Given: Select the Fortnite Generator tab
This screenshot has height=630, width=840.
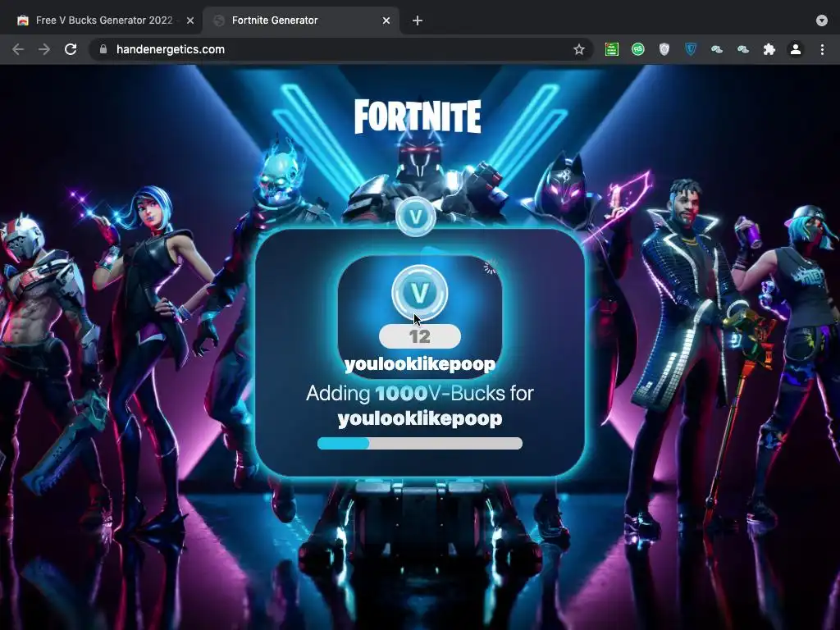Looking at the screenshot, I should (x=301, y=21).
